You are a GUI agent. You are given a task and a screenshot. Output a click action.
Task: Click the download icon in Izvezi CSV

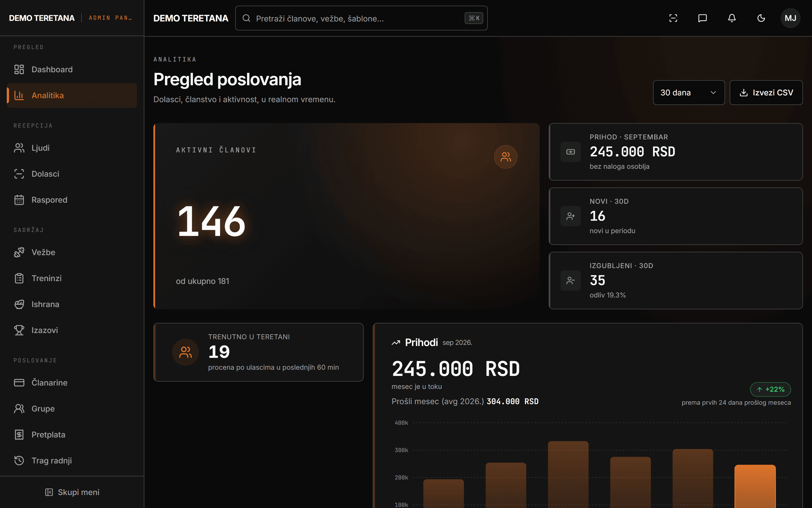[x=743, y=93]
